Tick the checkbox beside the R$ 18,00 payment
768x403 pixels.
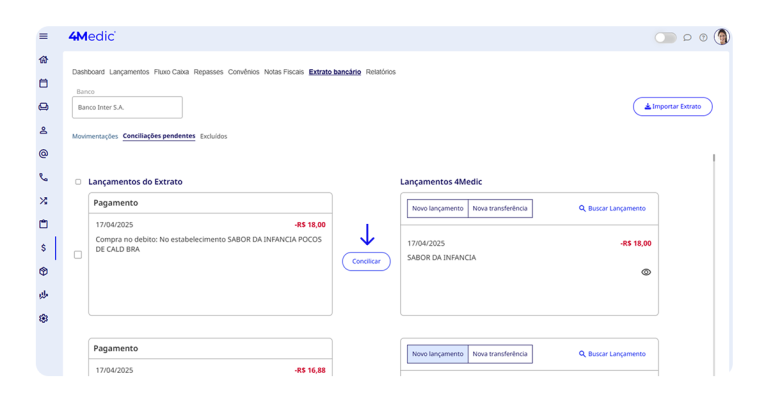tap(78, 255)
